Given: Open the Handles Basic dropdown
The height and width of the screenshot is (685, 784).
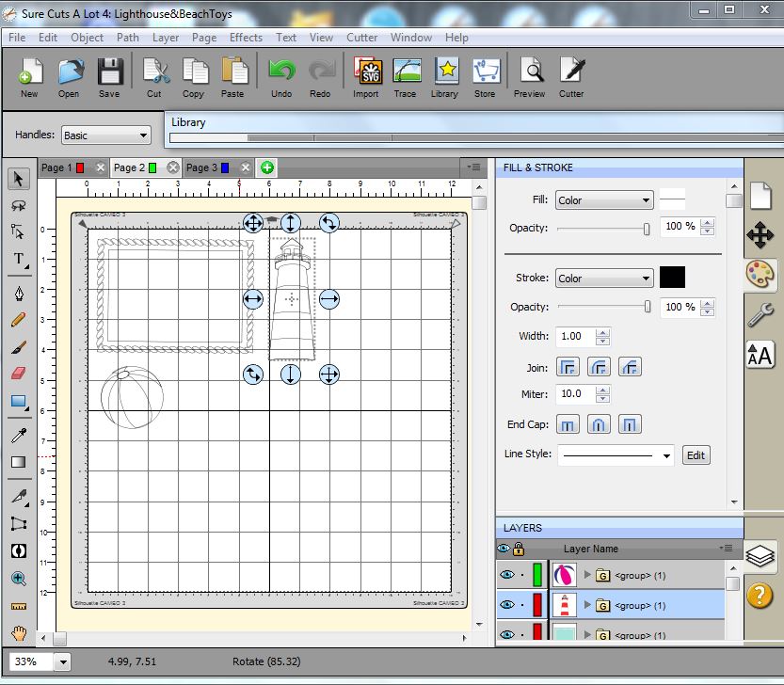Looking at the screenshot, I should (x=105, y=135).
